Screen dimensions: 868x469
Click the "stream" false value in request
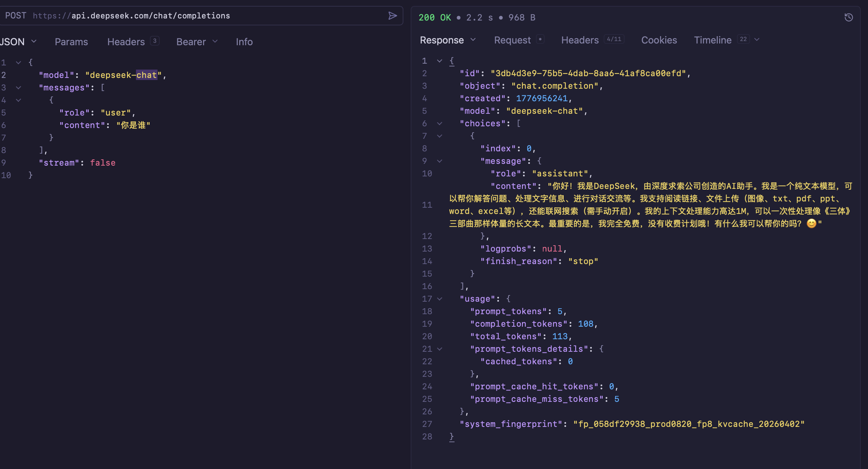pyautogui.click(x=103, y=163)
